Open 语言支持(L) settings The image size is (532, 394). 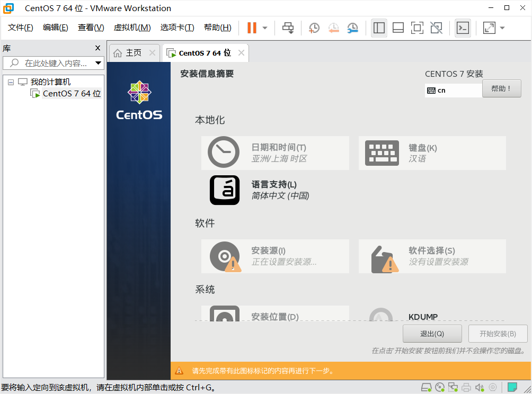tap(275, 190)
